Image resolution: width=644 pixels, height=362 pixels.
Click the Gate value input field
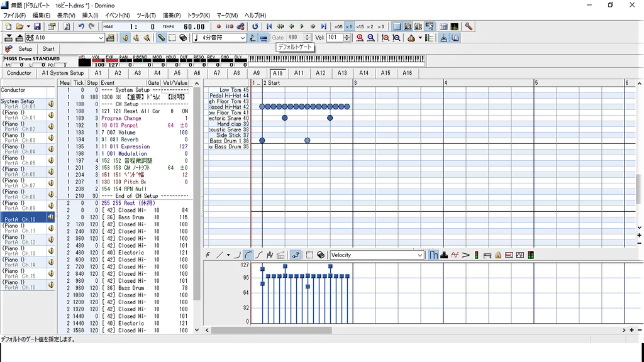pyautogui.click(x=295, y=38)
